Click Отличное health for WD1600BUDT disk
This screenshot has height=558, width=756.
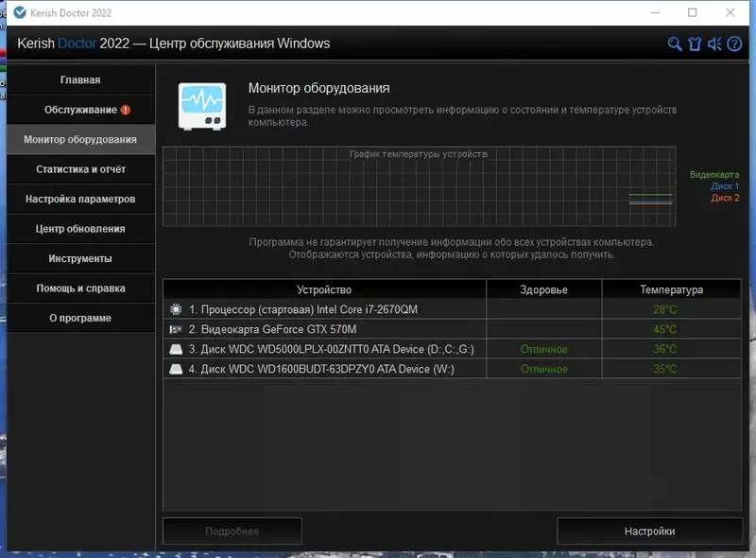pyautogui.click(x=544, y=369)
